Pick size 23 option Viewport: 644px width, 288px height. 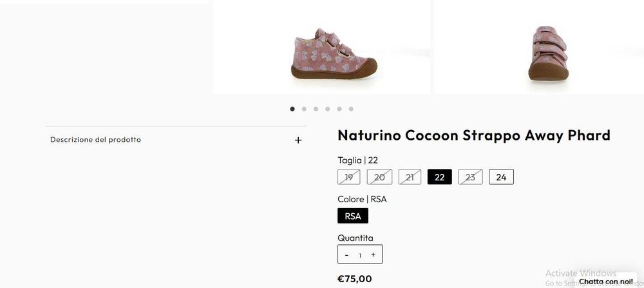(470, 177)
